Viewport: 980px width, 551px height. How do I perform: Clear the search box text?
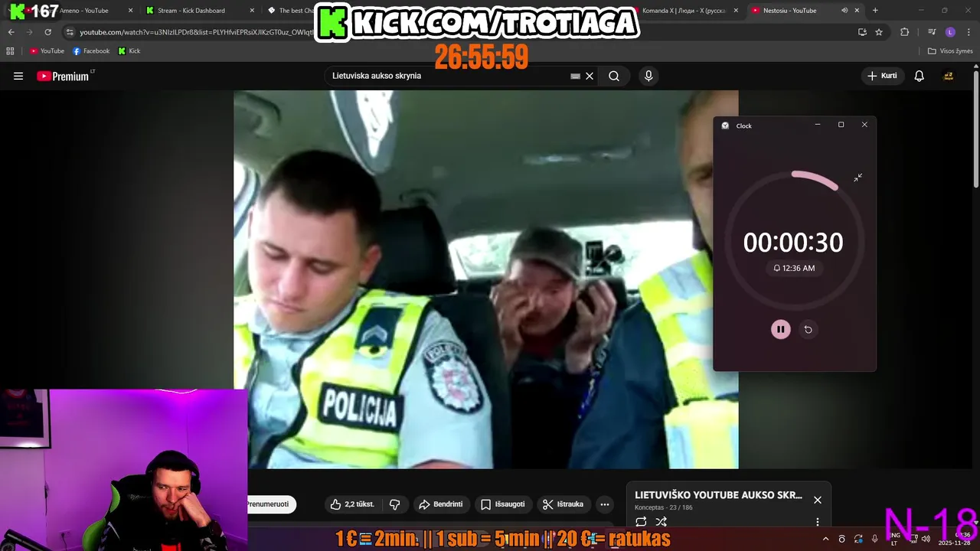point(590,76)
